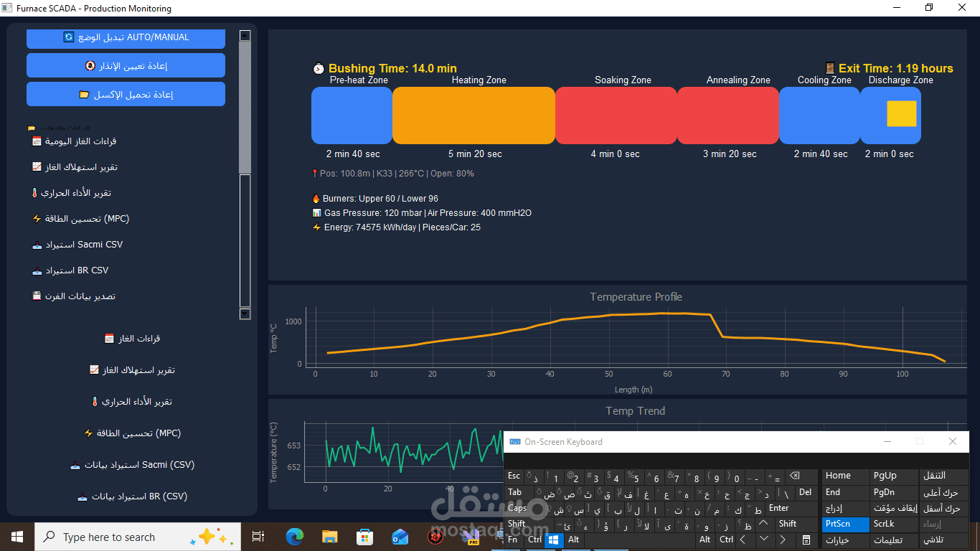Select استيراد بيانات Sacmi (CSV) entry
Screen dimensions: 980x551
pos(132,465)
